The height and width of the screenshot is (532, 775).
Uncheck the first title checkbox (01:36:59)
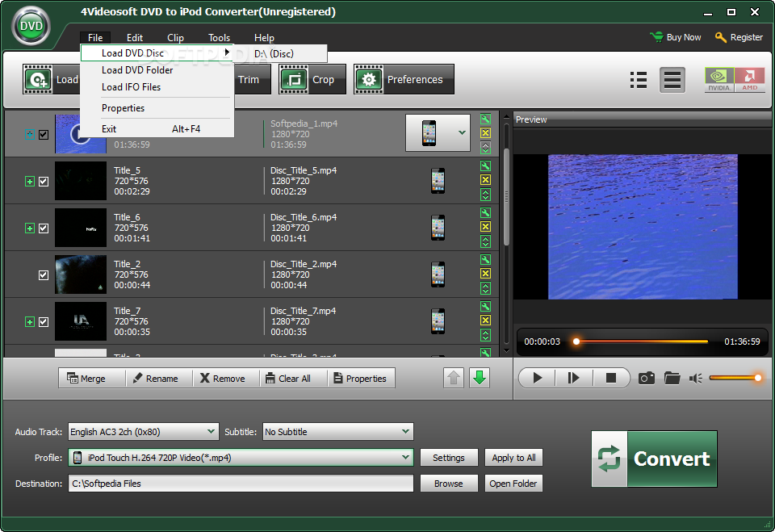pyautogui.click(x=44, y=135)
